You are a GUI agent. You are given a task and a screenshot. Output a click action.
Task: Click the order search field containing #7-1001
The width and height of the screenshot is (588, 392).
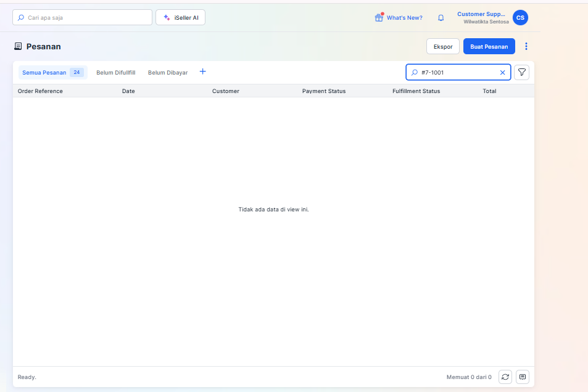457,73
